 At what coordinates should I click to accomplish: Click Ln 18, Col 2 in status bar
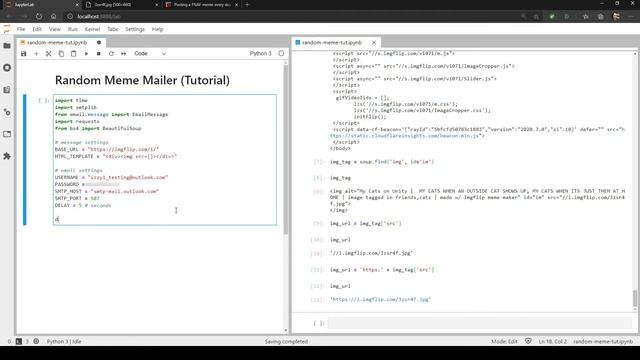click(x=552, y=341)
